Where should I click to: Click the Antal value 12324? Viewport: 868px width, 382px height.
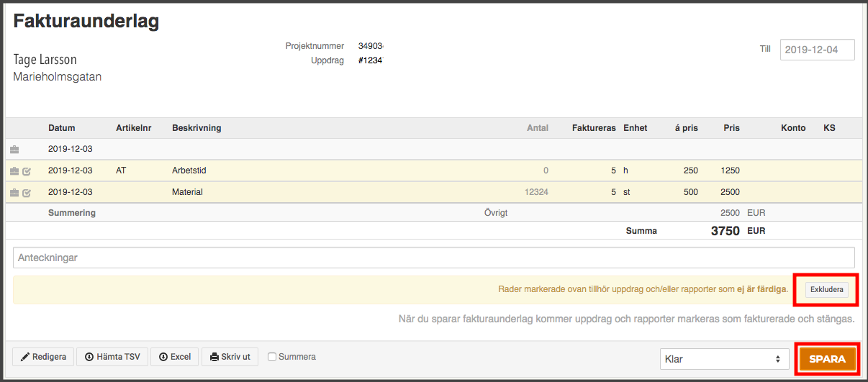536,193
